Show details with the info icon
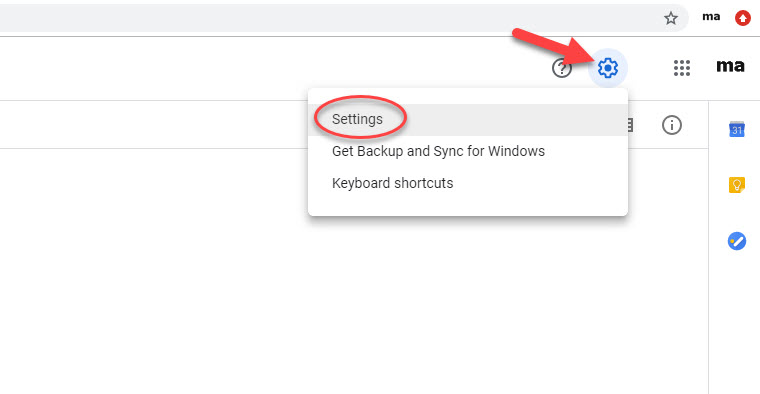This screenshot has height=394, width=760. pos(672,125)
